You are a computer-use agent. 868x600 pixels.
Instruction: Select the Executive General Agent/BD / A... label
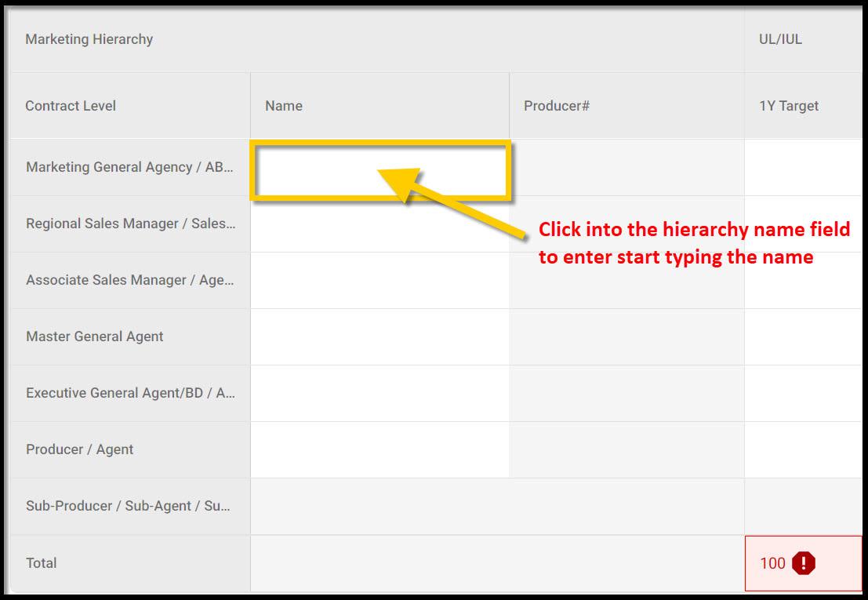(131, 393)
